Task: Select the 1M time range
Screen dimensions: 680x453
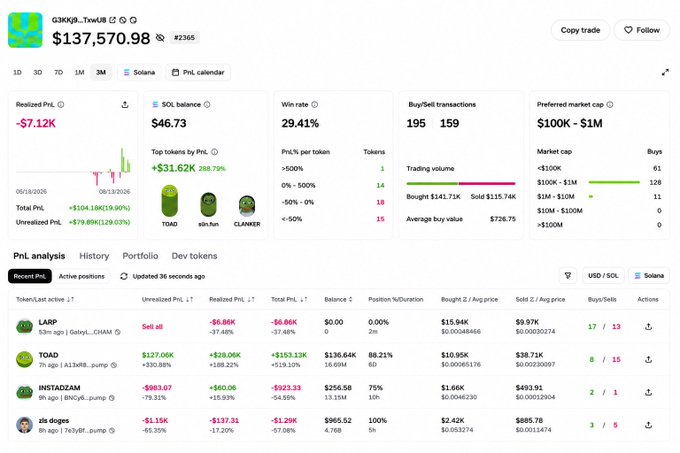Action: pyautogui.click(x=79, y=72)
